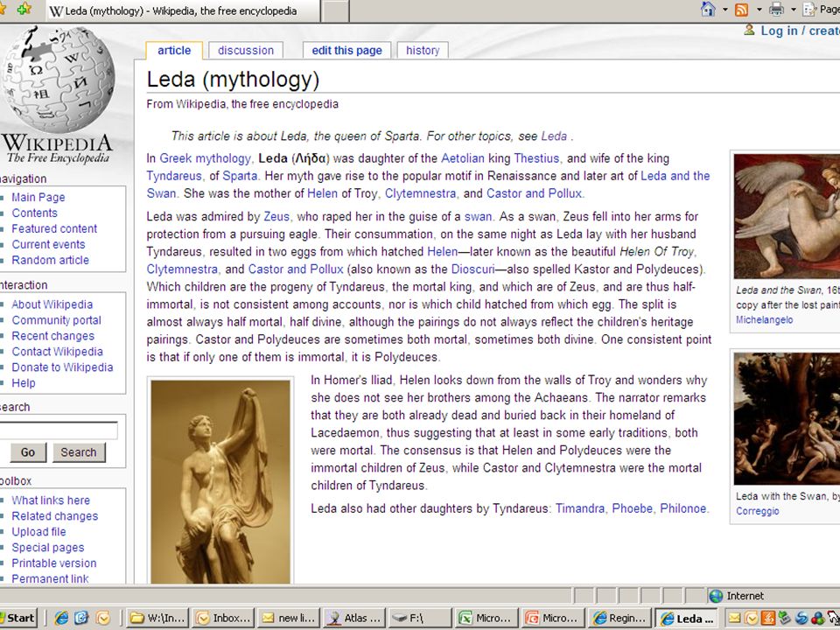
Task: Click the user icon beside Log in
Action: tap(750, 30)
